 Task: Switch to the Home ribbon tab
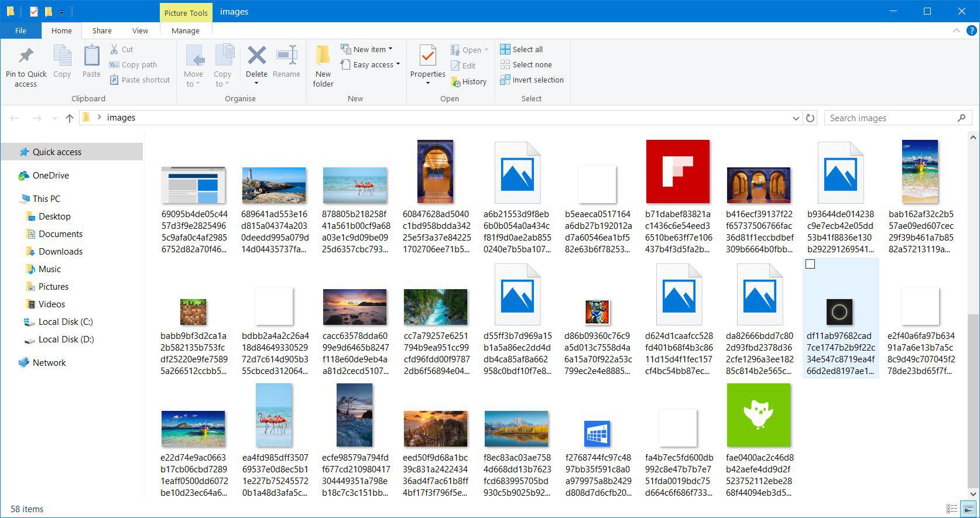tap(61, 30)
